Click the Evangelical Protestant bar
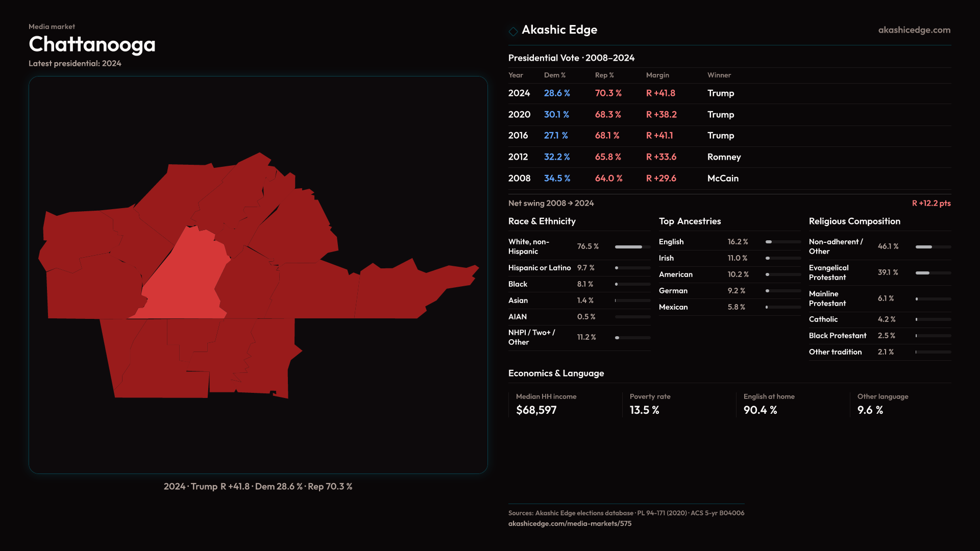Viewport: 980px width, 551px height. 933,273
